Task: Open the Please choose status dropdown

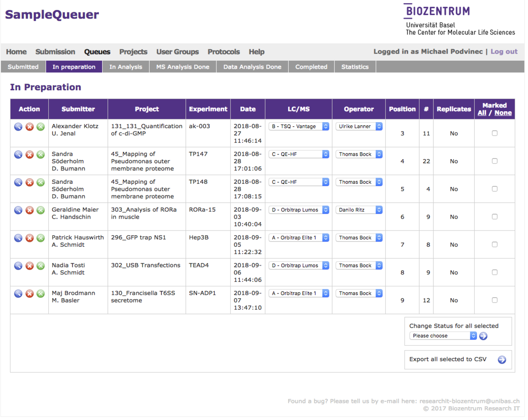Action: pyautogui.click(x=443, y=336)
